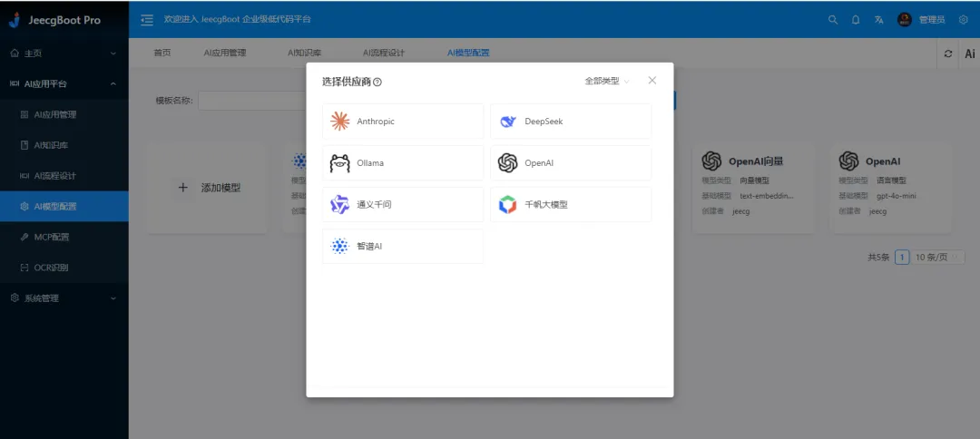Go to AI应用管理 in sidebar

64,114
